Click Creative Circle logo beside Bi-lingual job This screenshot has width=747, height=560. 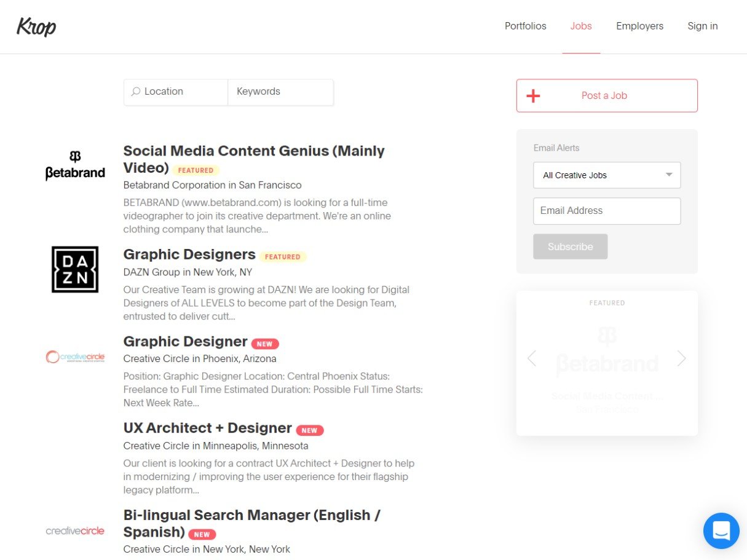click(75, 530)
